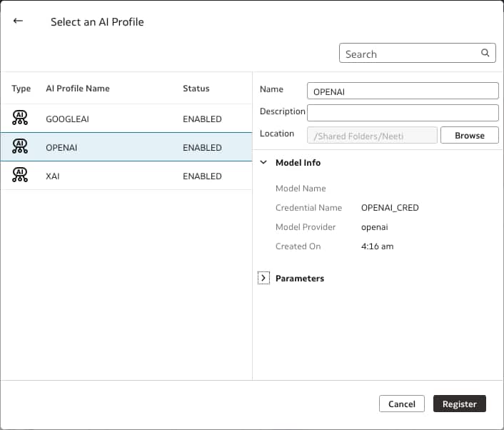Click the OPENAI profile type icon
This screenshot has width=504, height=430.
coord(20,146)
